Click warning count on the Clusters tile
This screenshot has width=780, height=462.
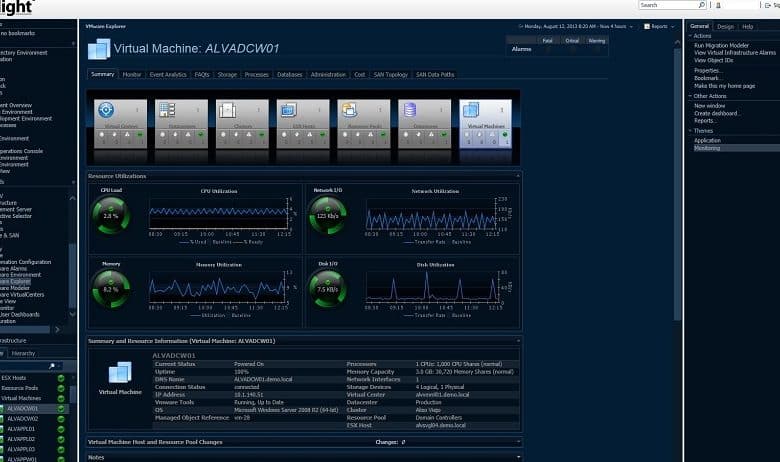249,142
